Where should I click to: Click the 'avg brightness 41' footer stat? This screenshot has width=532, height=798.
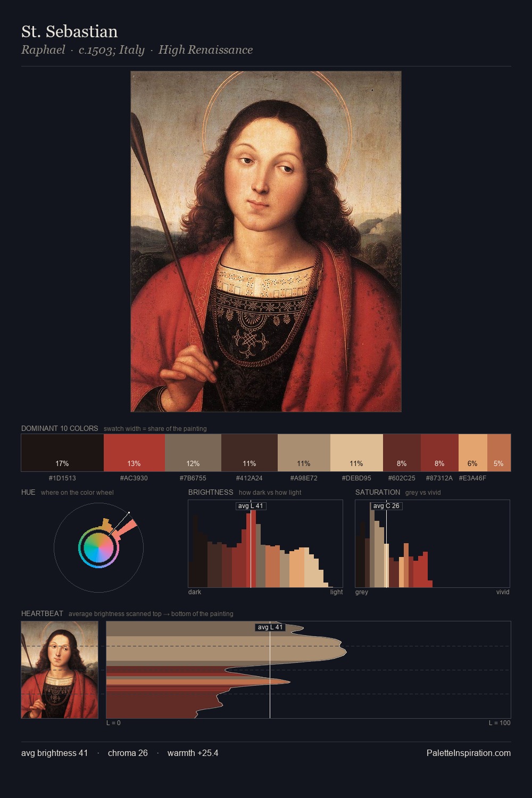tap(54, 753)
